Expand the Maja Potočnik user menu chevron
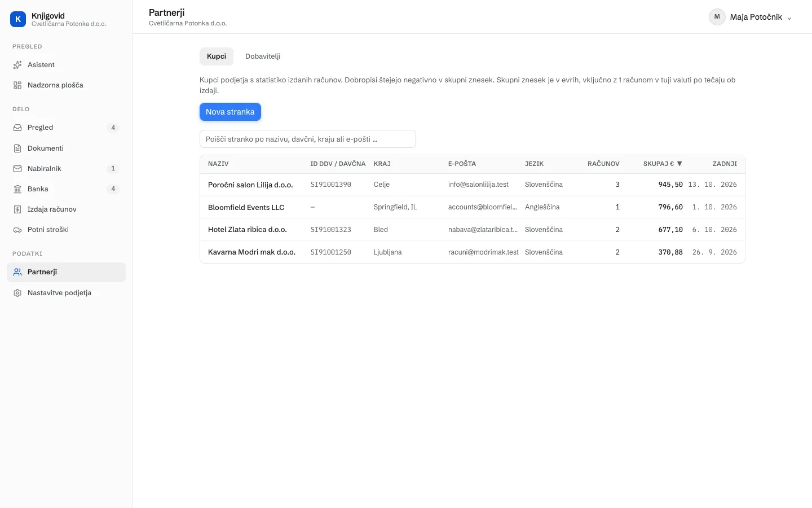The height and width of the screenshot is (508, 812). click(789, 18)
